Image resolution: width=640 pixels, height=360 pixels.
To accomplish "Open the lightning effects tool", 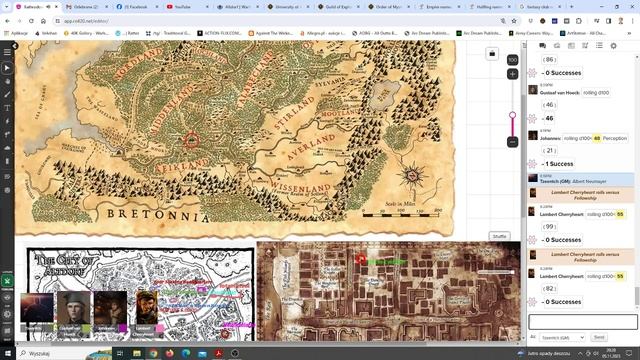I will (x=7, y=121).
